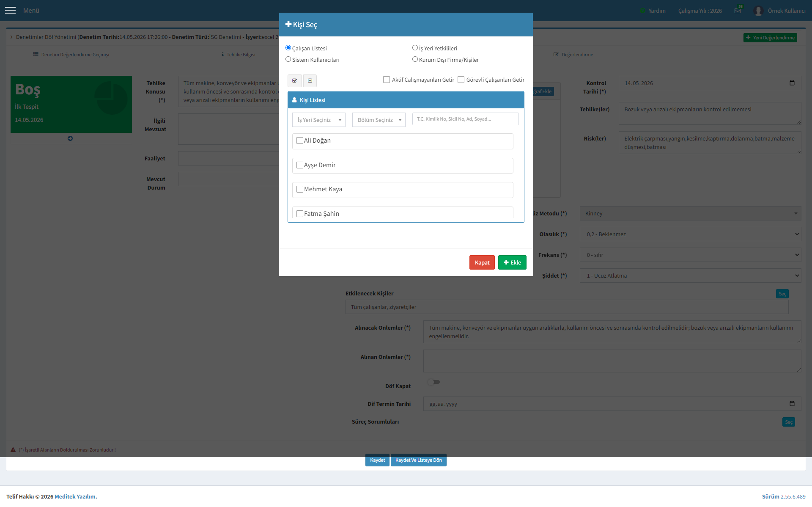
Task: Tick the Ali Doğan checkbox
Action: coord(300,141)
